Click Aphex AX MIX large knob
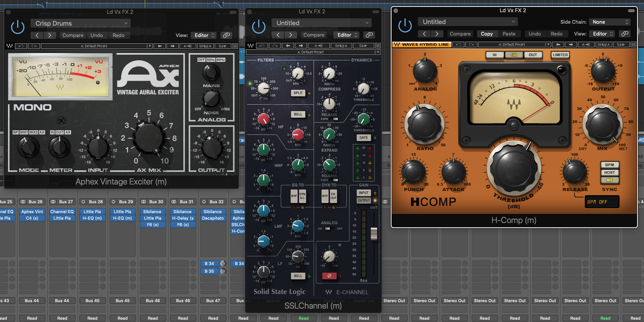Screen dimensions: 644x322 point(149,138)
